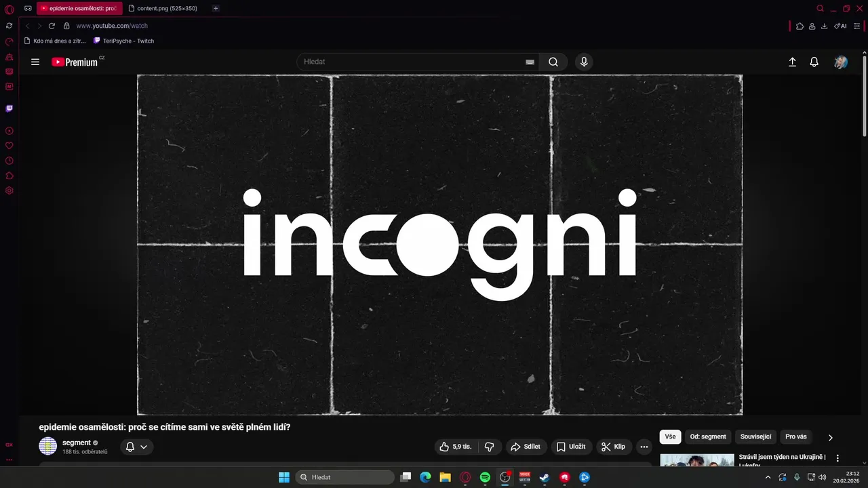868x488 pixels.
Task: Click the Uložit save button
Action: 571,447
